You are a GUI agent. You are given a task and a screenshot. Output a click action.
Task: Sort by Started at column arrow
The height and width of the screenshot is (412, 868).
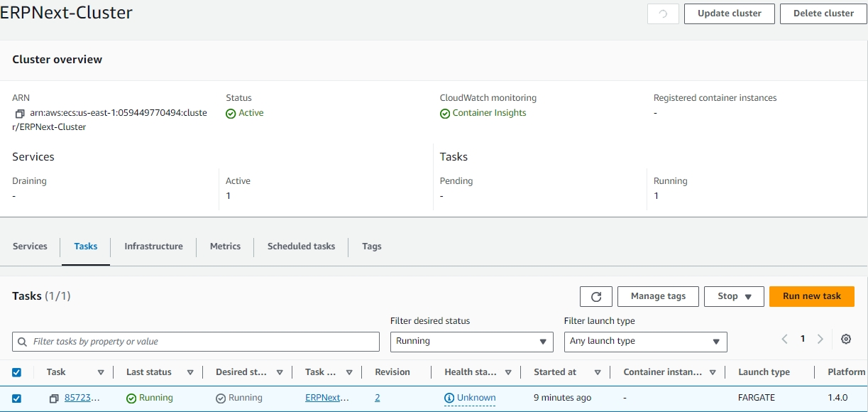coord(598,372)
